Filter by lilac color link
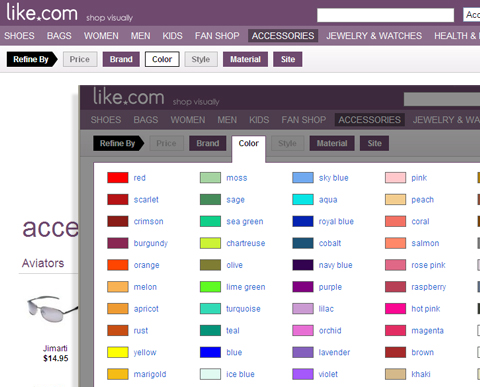480x387 pixels. pos(326,309)
